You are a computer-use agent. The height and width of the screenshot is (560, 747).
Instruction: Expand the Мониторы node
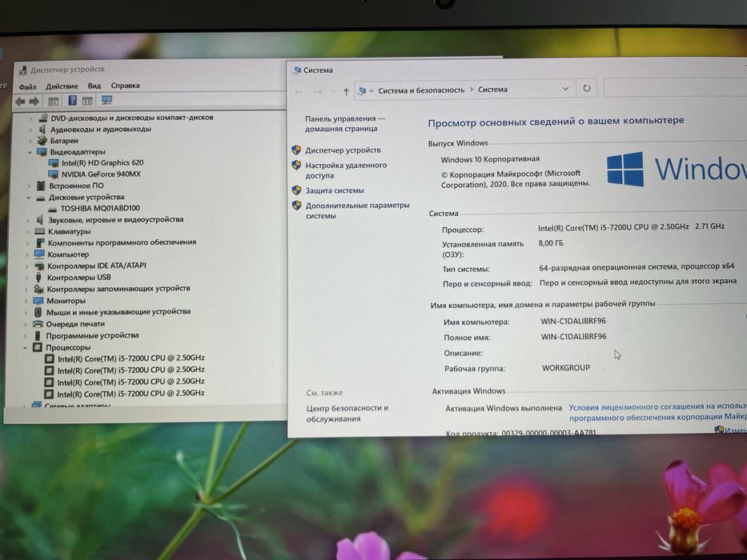[26, 301]
